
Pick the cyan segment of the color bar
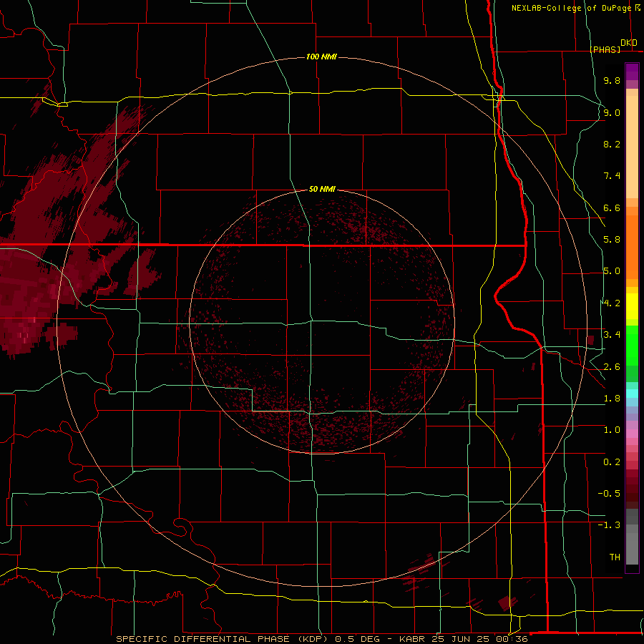632,394
